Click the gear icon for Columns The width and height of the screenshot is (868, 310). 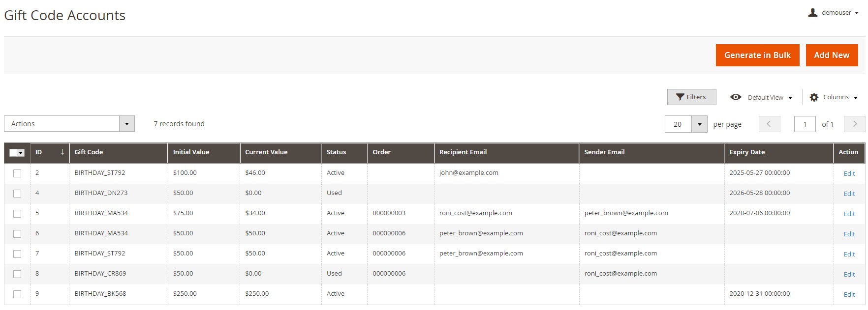(x=814, y=97)
